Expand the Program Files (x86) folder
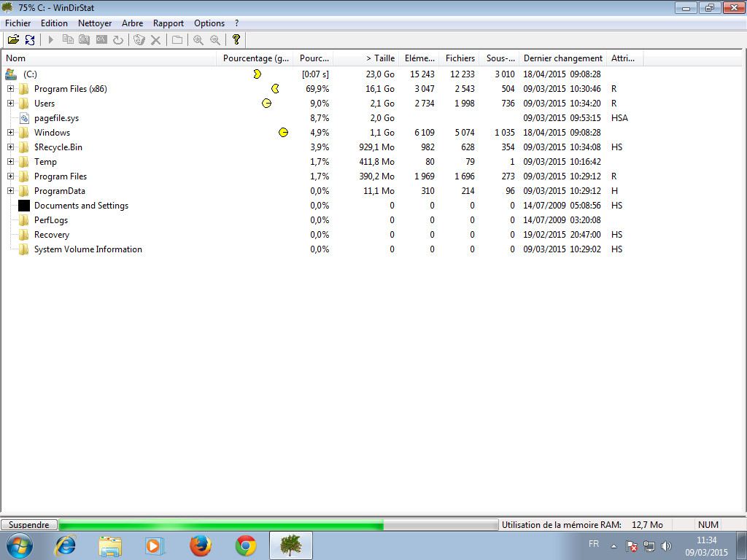747x560 pixels. click(10, 89)
